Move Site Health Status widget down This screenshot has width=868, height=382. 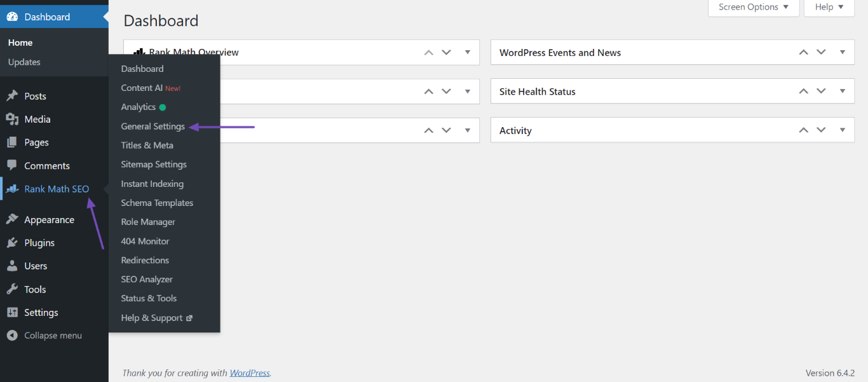(821, 92)
